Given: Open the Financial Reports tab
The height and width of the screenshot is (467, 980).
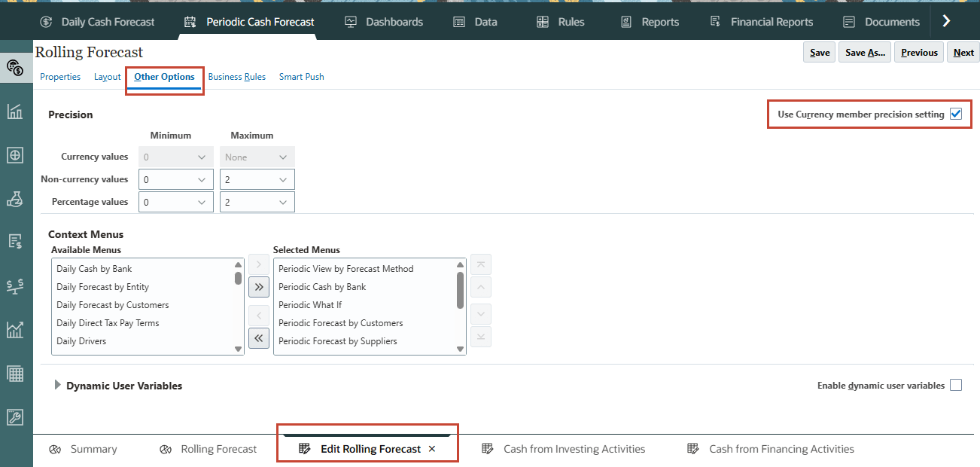Looking at the screenshot, I should (762, 22).
